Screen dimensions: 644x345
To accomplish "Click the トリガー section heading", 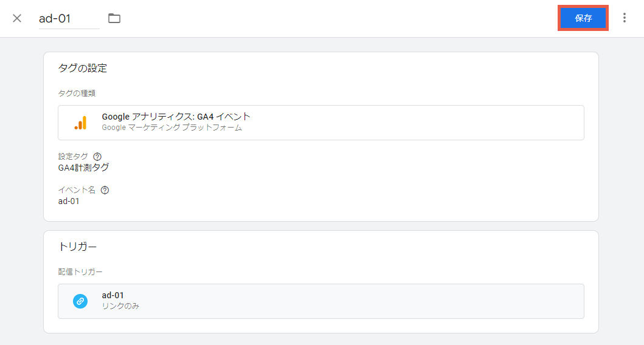I will tap(78, 247).
